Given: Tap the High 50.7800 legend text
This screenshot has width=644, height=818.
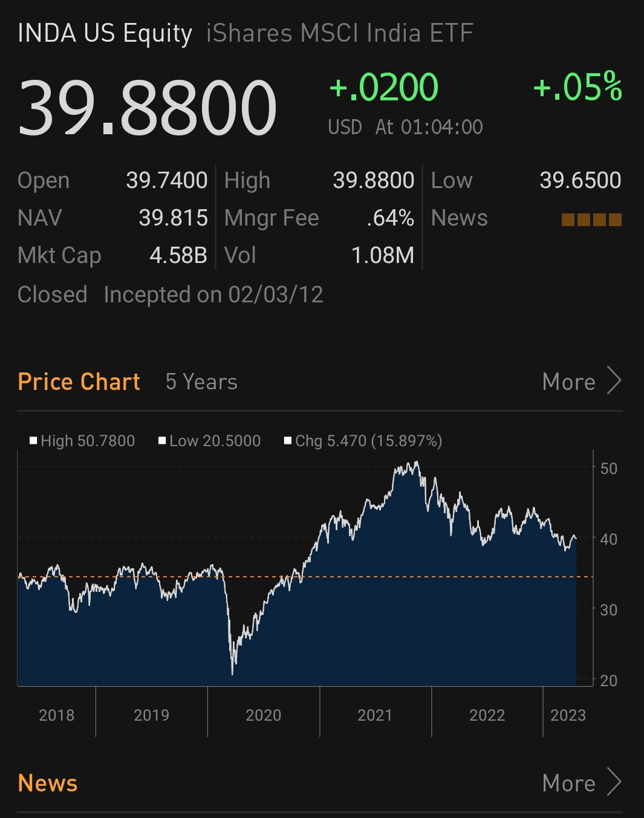Looking at the screenshot, I should (88, 441).
